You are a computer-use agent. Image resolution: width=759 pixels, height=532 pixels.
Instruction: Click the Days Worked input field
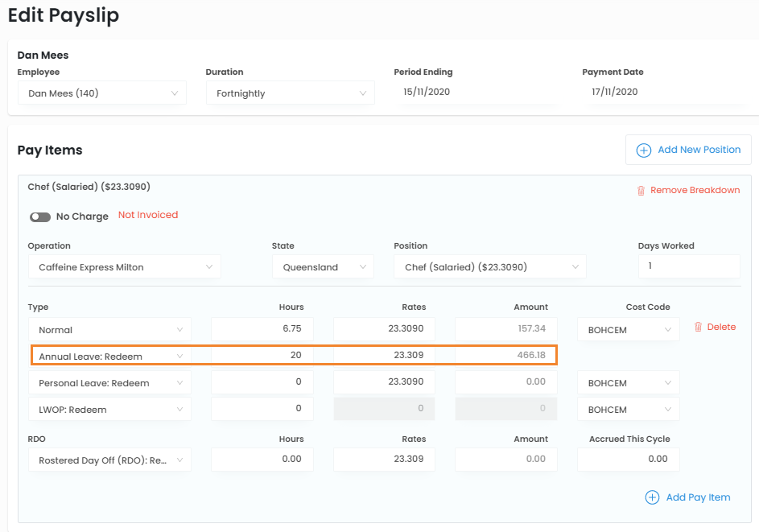(x=689, y=266)
